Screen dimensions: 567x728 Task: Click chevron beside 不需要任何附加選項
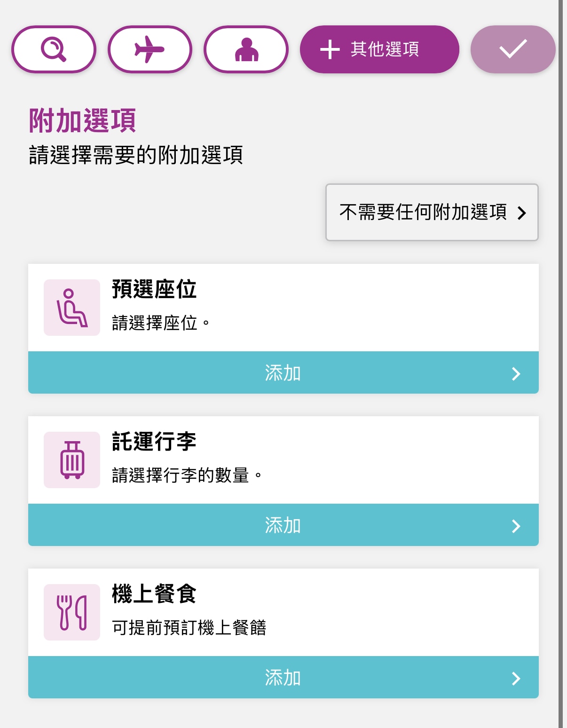(521, 213)
